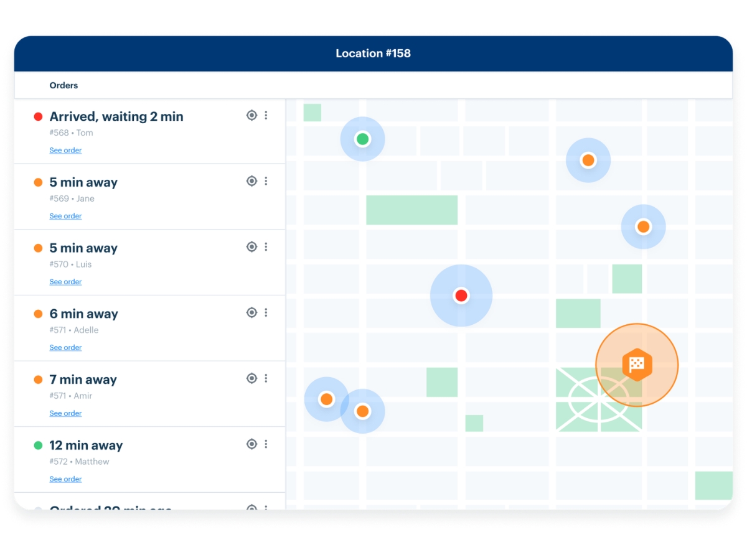Click See order under #572 Matthew
Screen dimensions: 747x560
[x=65, y=479]
